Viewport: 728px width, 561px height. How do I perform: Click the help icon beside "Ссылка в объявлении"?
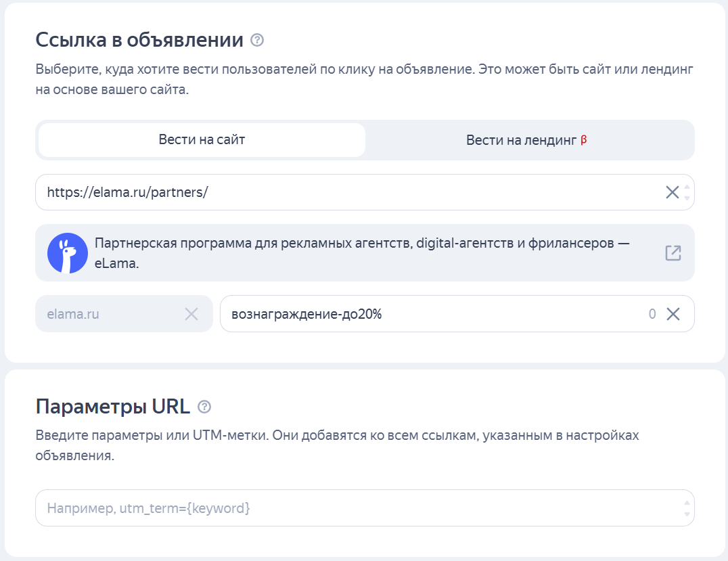tap(256, 41)
